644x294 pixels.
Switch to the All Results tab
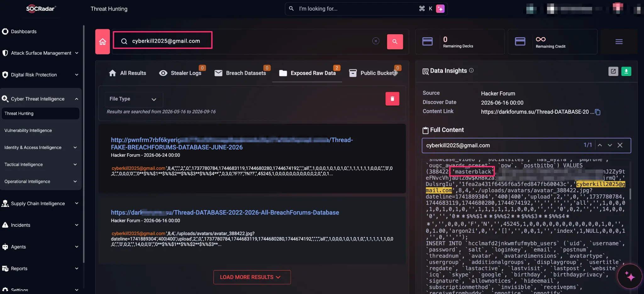127,73
